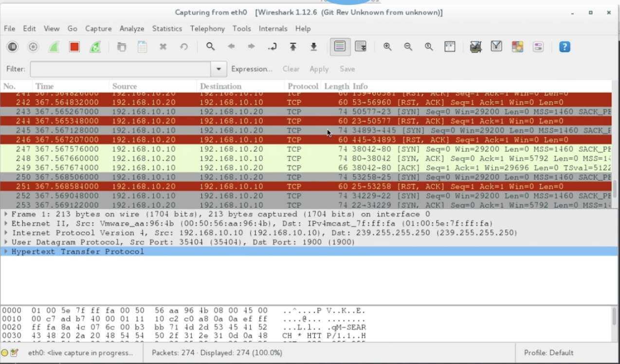
Task: Edit capture file comments in status bar
Action: point(14,352)
